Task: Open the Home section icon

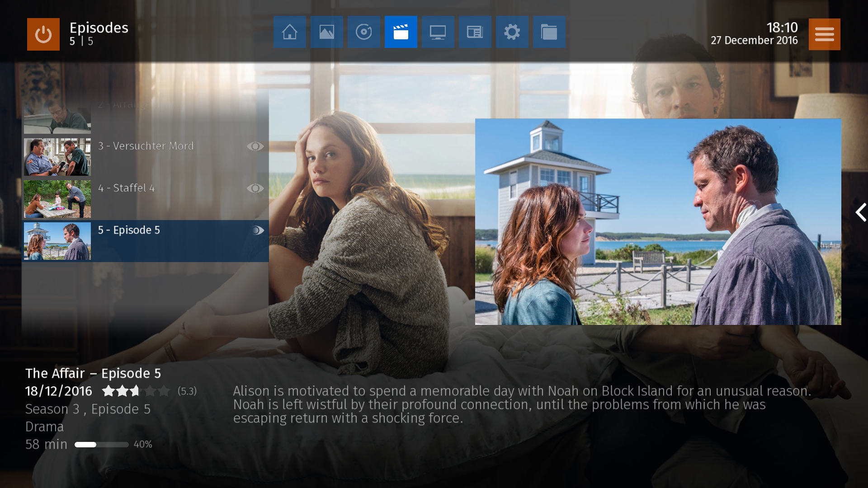Action: pos(290,32)
